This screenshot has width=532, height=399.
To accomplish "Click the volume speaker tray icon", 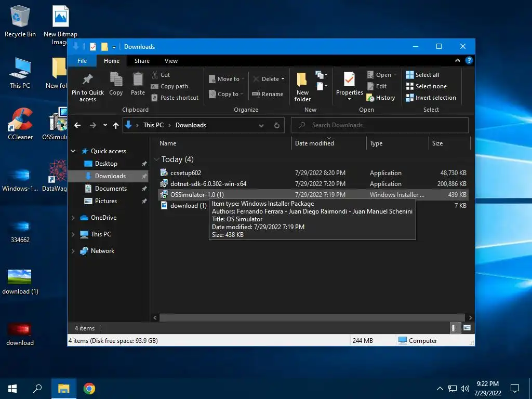I will pos(464,389).
